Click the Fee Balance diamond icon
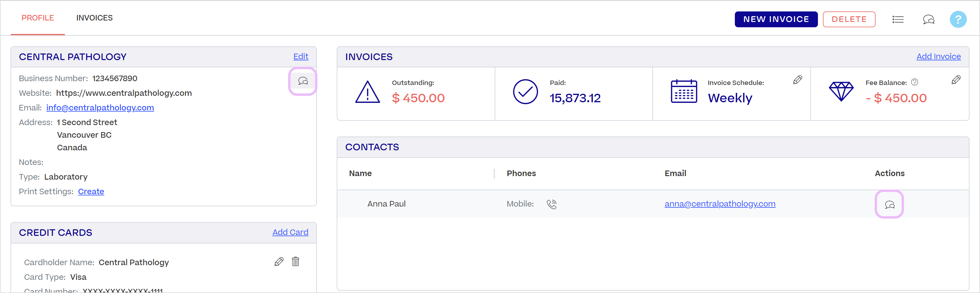The height and width of the screenshot is (293, 980). pos(841,91)
